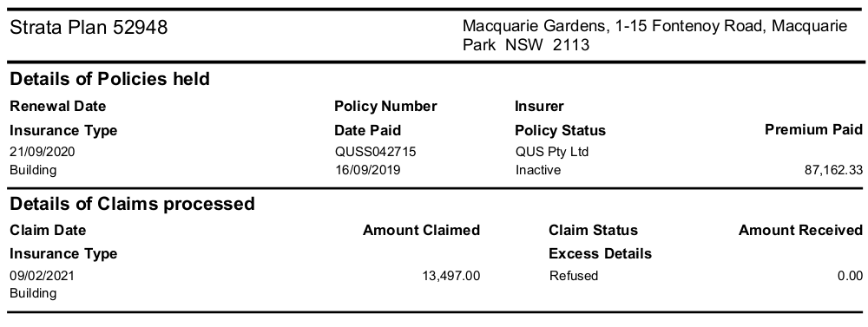The height and width of the screenshot is (327, 868).
Task: Select policy number QUSS042715
Action: click(x=375, y=152)
